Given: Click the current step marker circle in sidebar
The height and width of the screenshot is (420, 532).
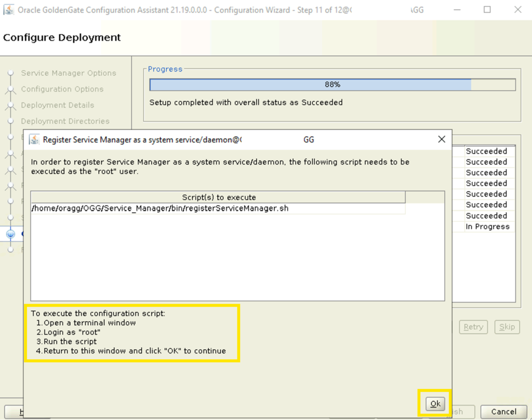Looking at the screenshot, I should coord(10,234).
